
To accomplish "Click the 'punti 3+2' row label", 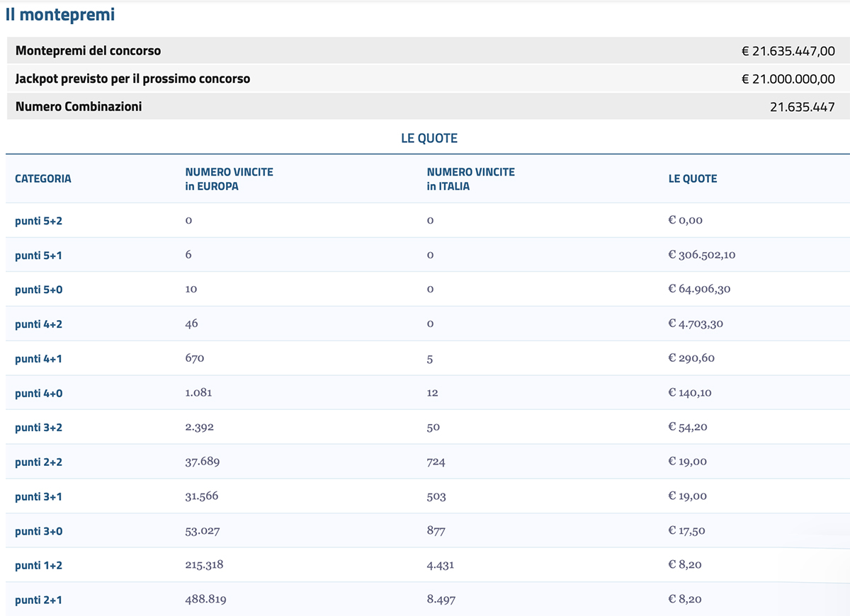I will (x=38, y=428).
